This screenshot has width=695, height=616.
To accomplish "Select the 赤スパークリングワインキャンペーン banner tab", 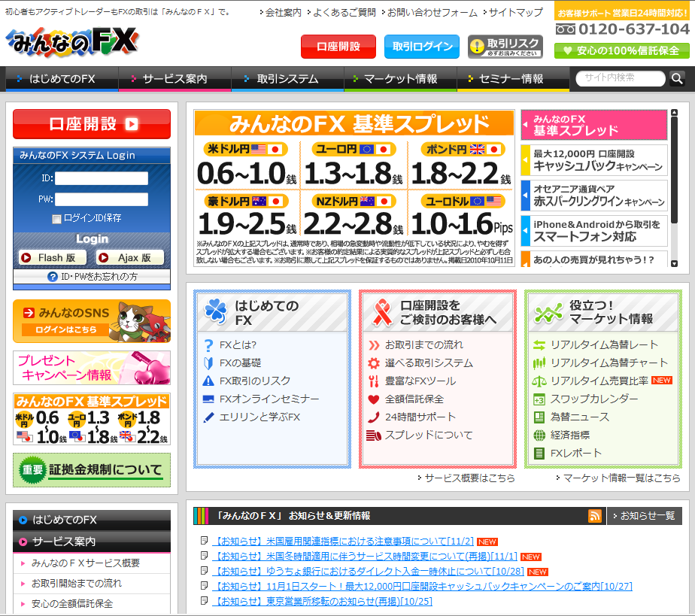I will (x=594, y=196).
